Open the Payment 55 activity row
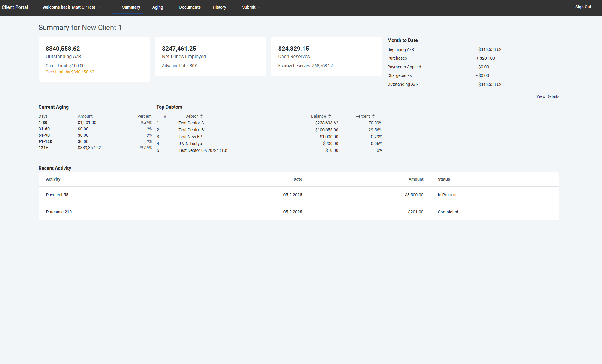Viewport: 602px width, 364px height. [57, 195]
